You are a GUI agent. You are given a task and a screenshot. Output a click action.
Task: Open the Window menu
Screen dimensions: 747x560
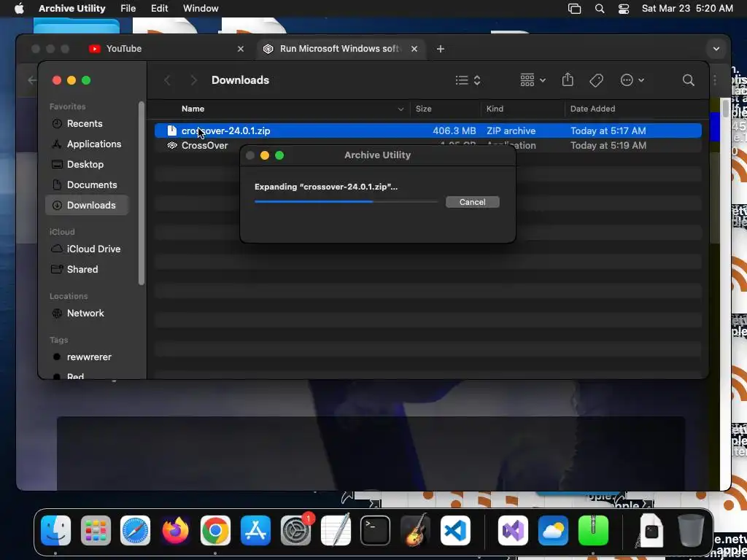point(201,9)
